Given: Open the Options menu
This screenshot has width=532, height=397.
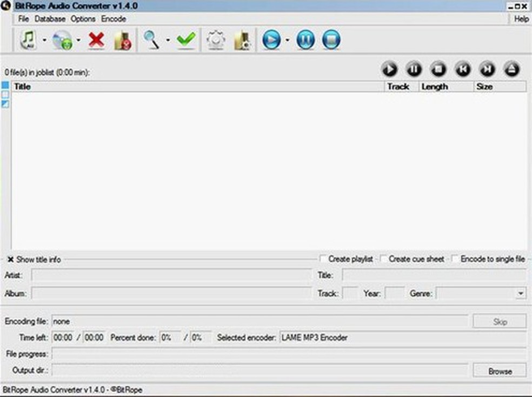Looking at the screenshot, I should (x=83, y=19).
